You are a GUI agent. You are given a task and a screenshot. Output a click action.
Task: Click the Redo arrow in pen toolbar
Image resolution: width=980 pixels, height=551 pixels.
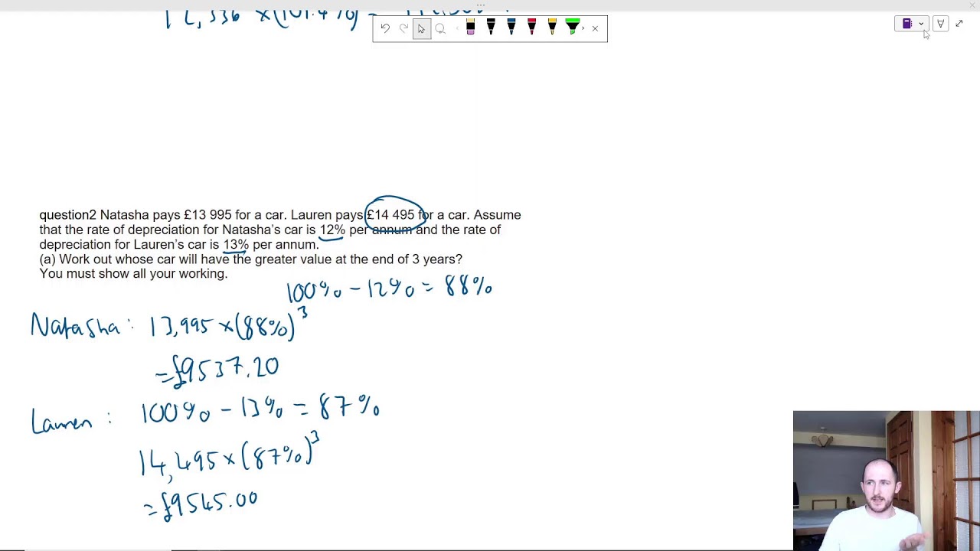coord(403,28)
